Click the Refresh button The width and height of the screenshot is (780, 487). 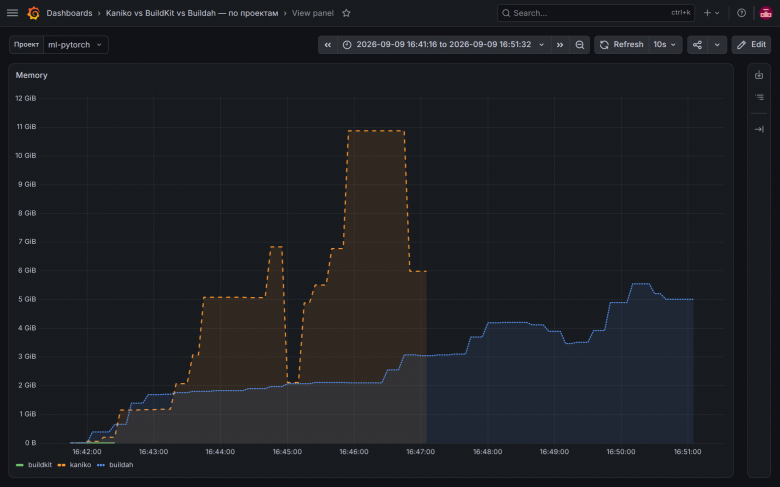622,45
